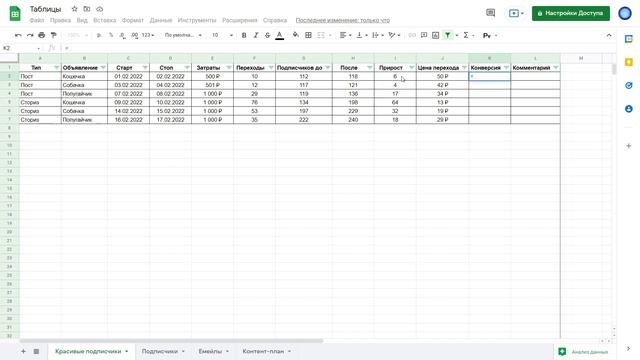Click the Undo arrow in toolbar
640x360 pixels.
[18, 36]
